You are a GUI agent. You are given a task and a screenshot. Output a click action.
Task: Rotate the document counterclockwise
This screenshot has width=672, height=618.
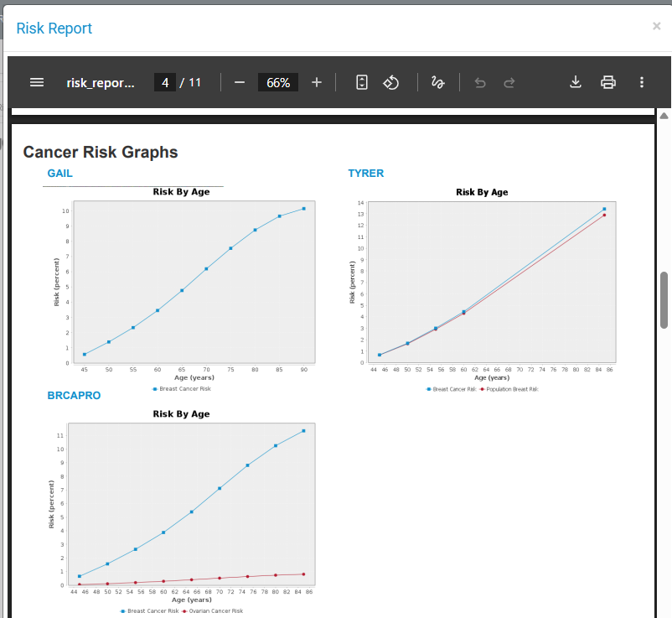pos(390,82)
